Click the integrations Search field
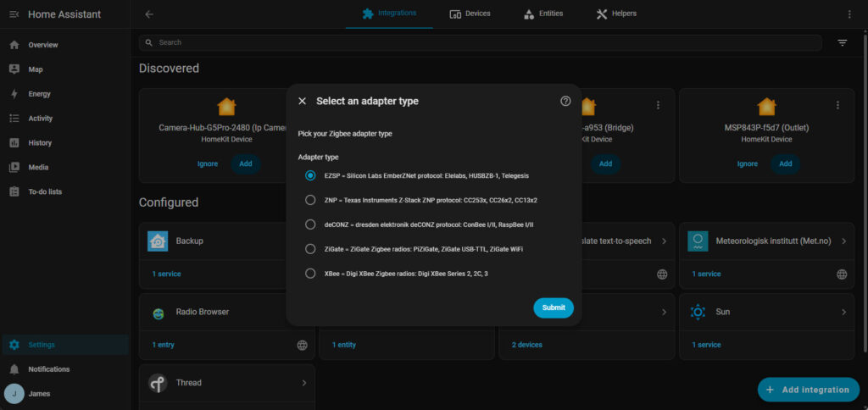 483,42
